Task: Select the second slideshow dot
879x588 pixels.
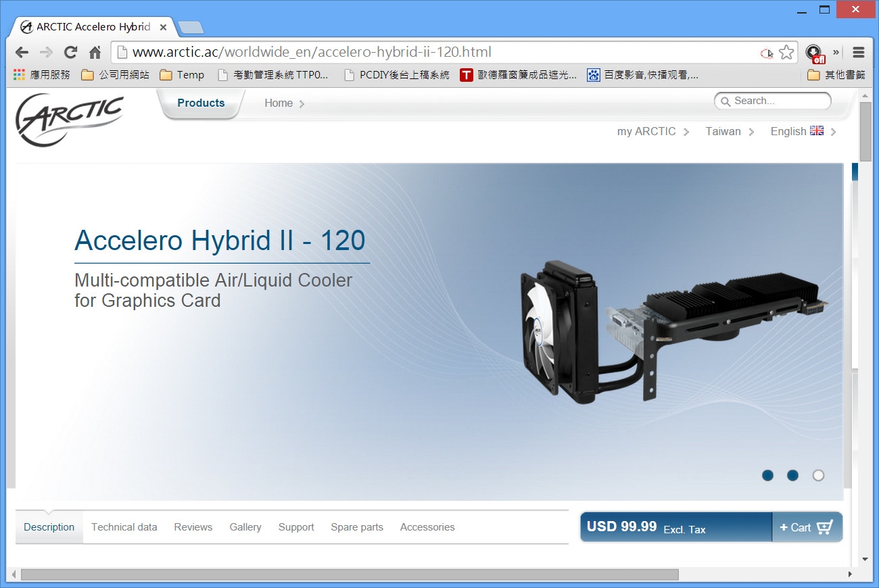Action: pyautogui.click(x=792, y=475)
